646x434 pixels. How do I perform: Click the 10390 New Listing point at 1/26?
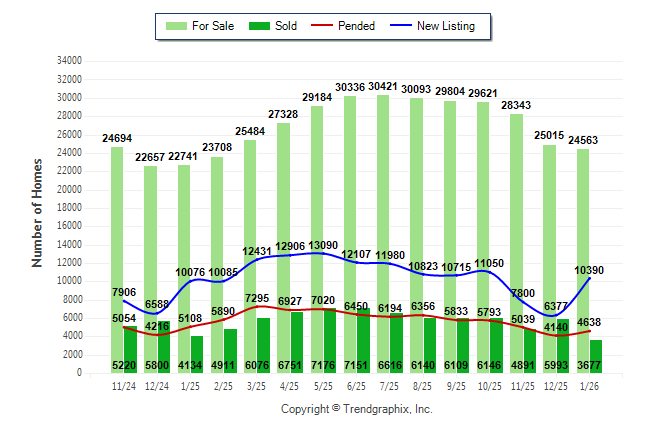tap(590, 277)
